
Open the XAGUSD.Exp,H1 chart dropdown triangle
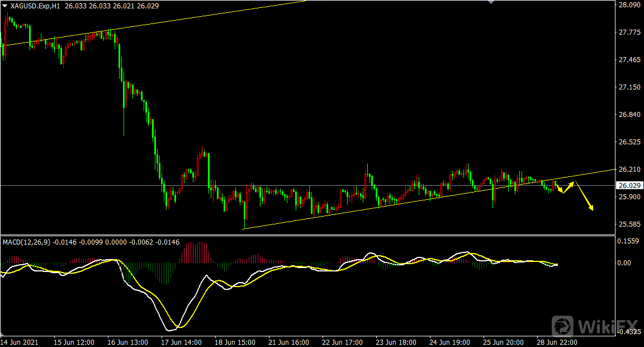coord(5,5)
